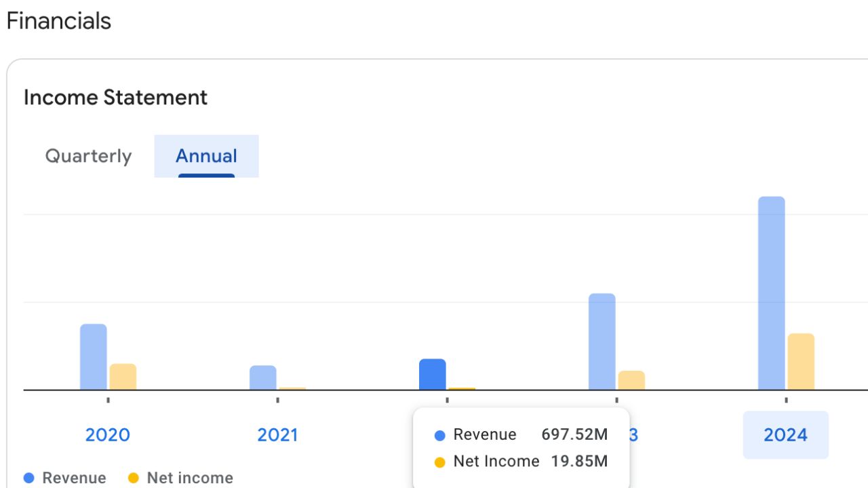Switch to the Quarterly tab

coord(88,156)
